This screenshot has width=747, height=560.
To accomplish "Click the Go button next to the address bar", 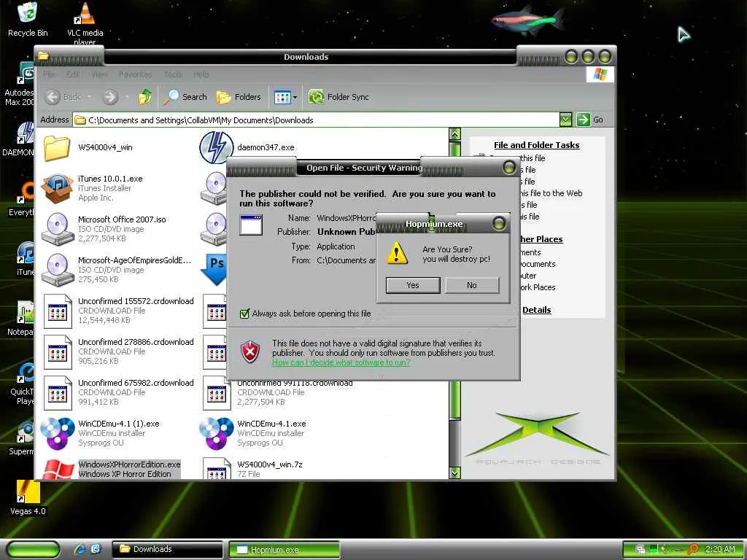I will 589,120.
